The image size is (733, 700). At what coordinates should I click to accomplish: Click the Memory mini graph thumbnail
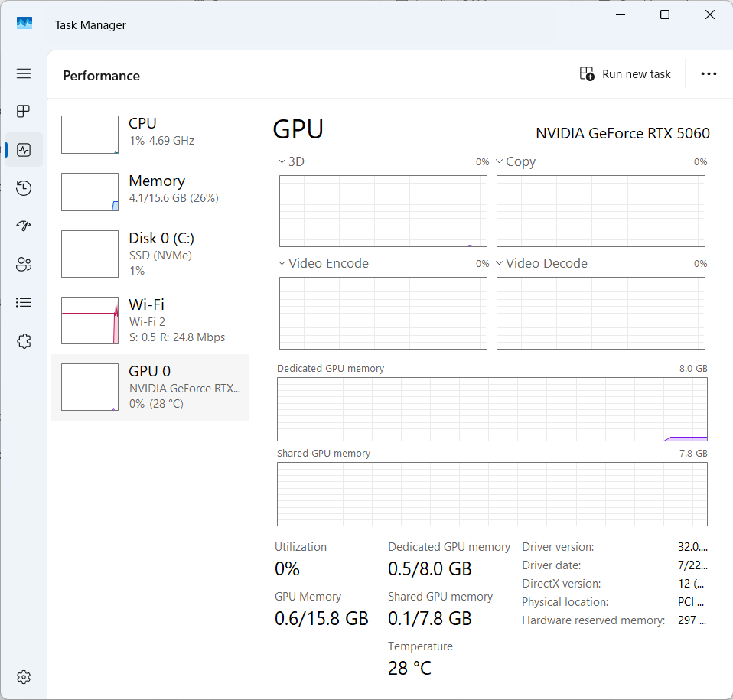pyautogui.click(x=90, y=192)
